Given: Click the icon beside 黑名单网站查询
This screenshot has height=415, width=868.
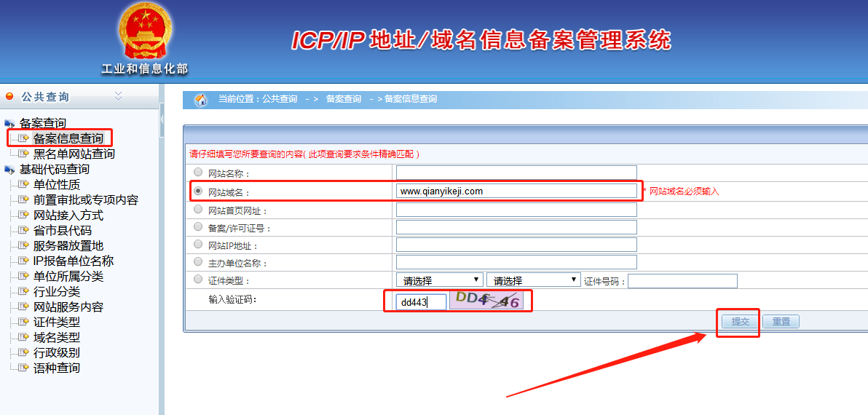Looking at the screenshot, I should pyautogui.click(x=23, y=154).
